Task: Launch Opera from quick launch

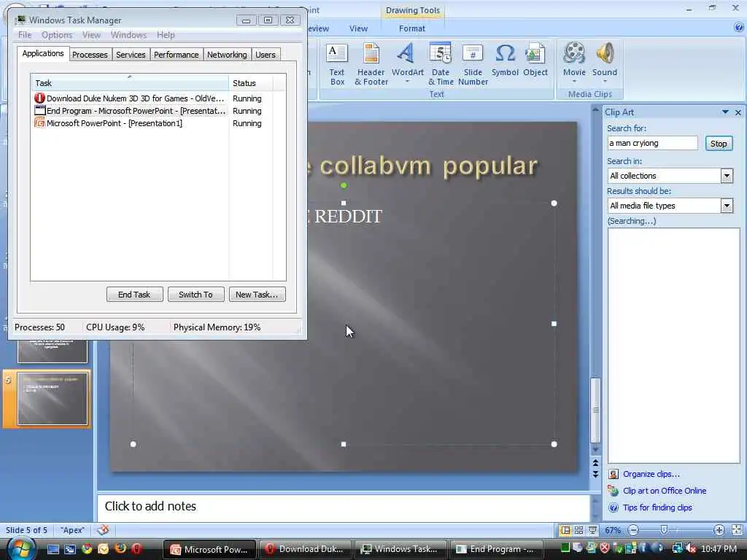Action: pyautogui.click(x=136, y=549)
